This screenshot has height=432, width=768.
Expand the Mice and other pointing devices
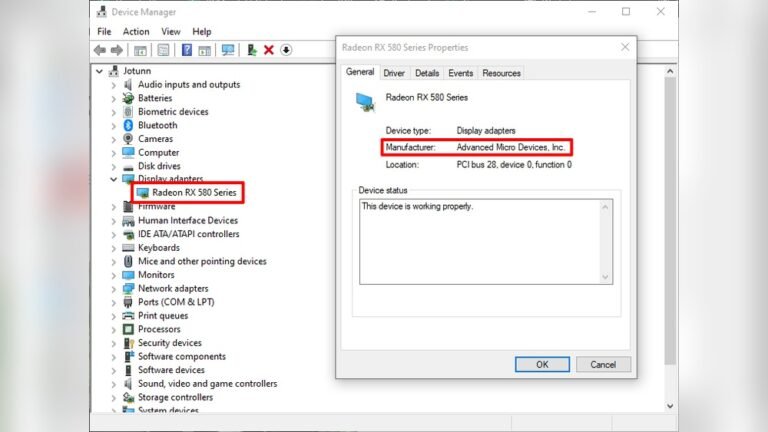click(x=114, y=262)
